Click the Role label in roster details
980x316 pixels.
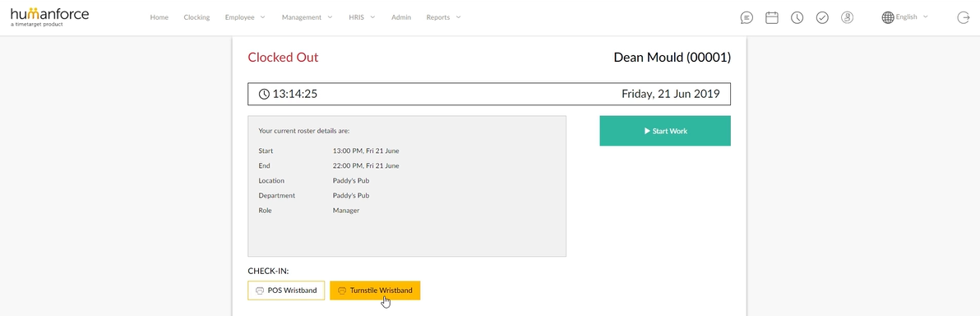[x=265, y=211]
